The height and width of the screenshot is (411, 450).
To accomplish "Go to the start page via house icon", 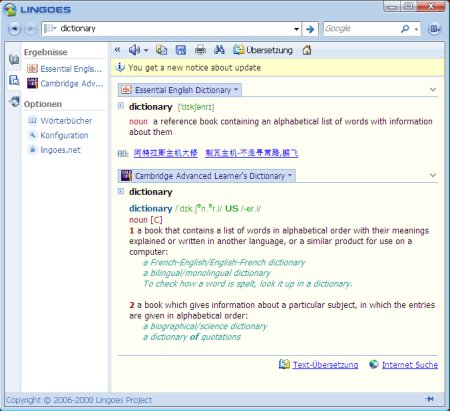I will click(307, 50).
